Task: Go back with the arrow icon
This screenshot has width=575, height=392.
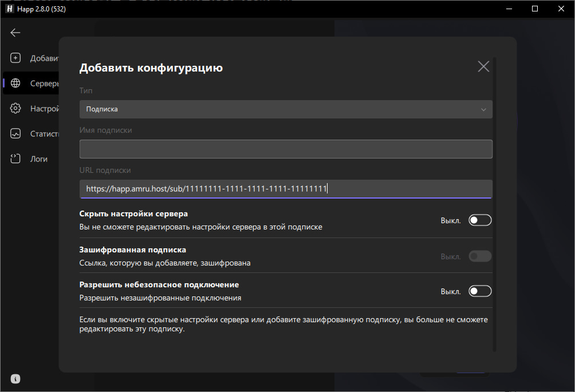Action: [x=15, y=33]
